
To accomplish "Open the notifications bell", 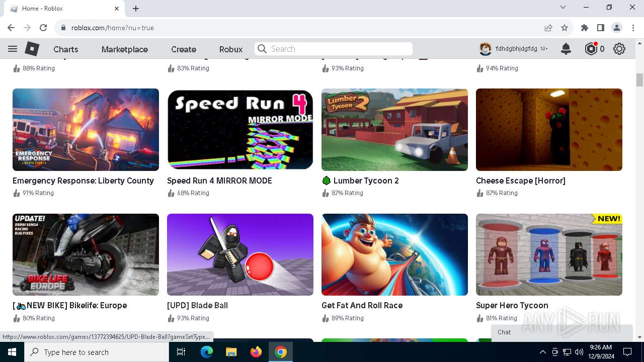I will pyautogui.click(x=566, y=49).
